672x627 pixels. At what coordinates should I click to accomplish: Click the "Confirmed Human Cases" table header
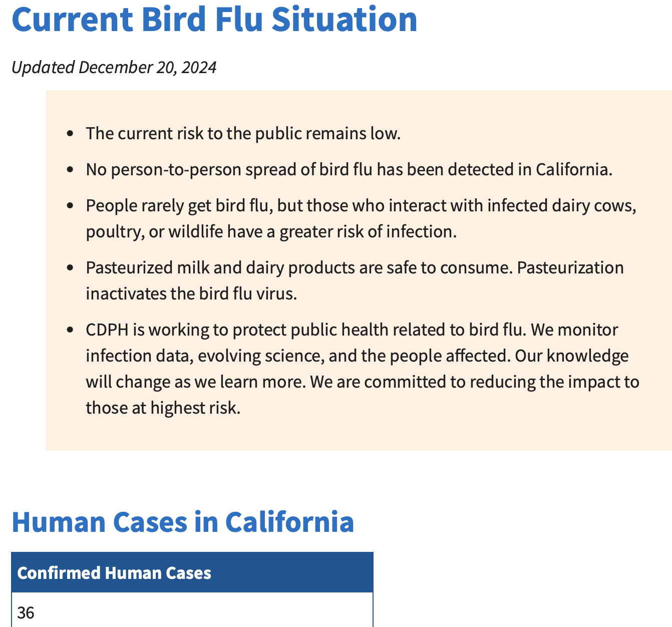[114, 573]
